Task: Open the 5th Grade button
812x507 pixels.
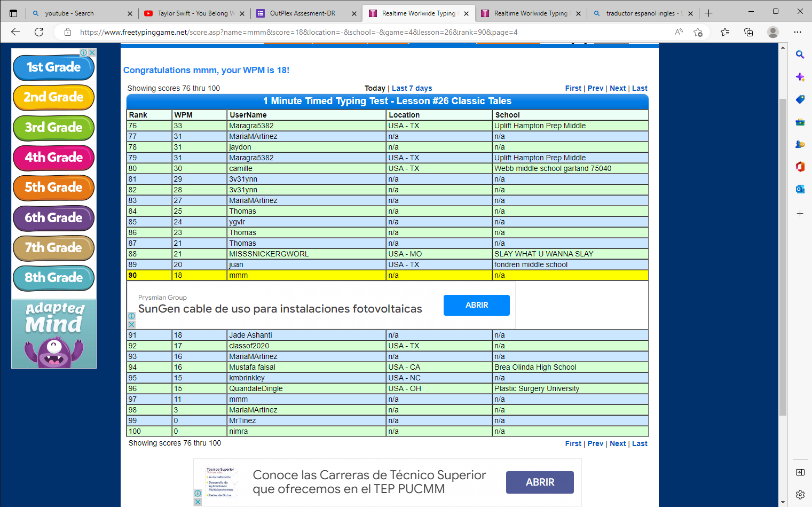Action: pyautogui.click(x=53, y=188)
